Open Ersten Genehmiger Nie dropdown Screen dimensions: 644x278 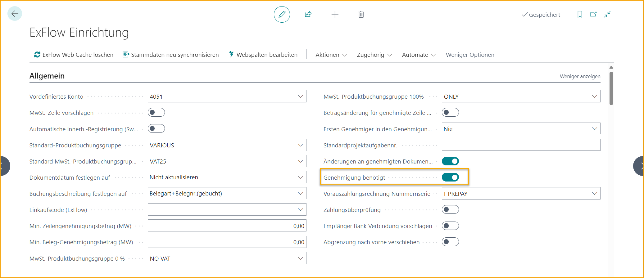594,129
